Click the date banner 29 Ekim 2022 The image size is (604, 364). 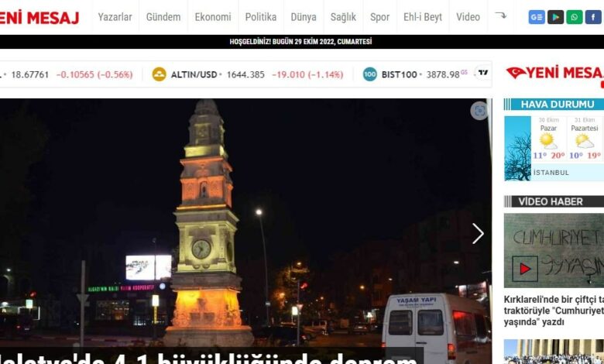coord(301,42)
